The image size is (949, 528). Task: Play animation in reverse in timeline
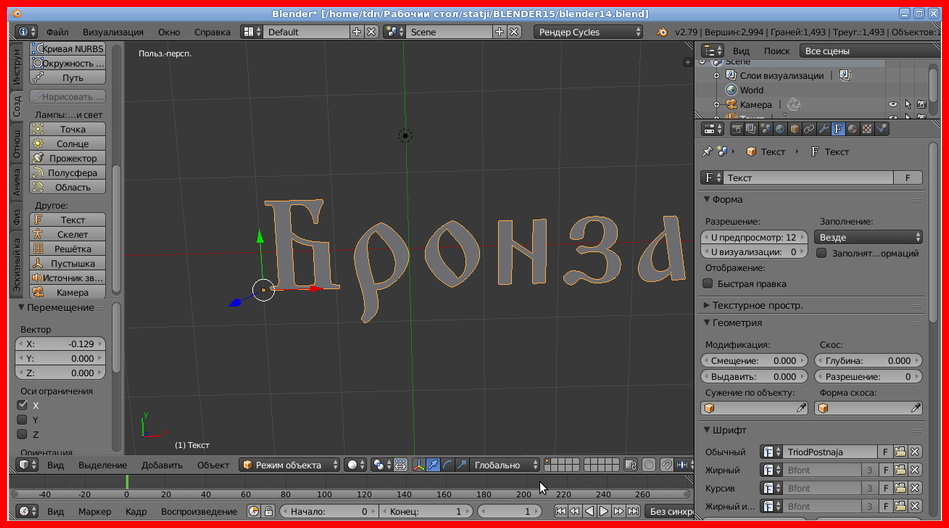pyautogui.click(x=589, y=511)
